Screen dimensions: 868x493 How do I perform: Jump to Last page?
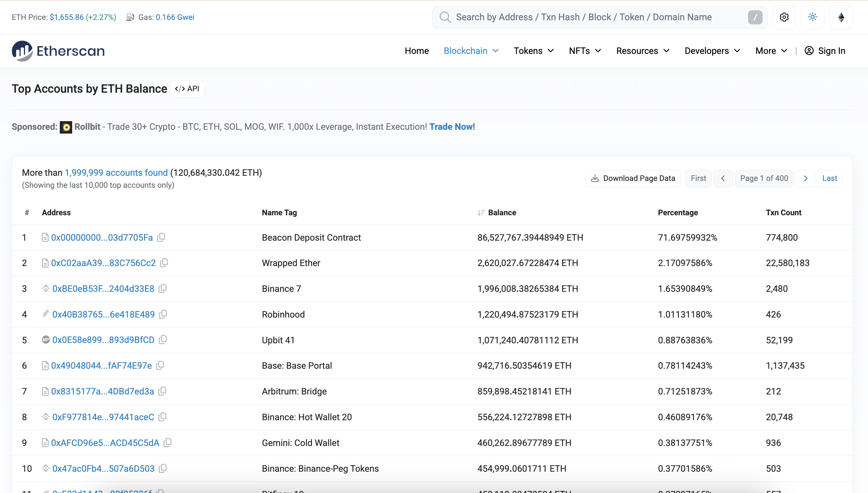(830, 179)
